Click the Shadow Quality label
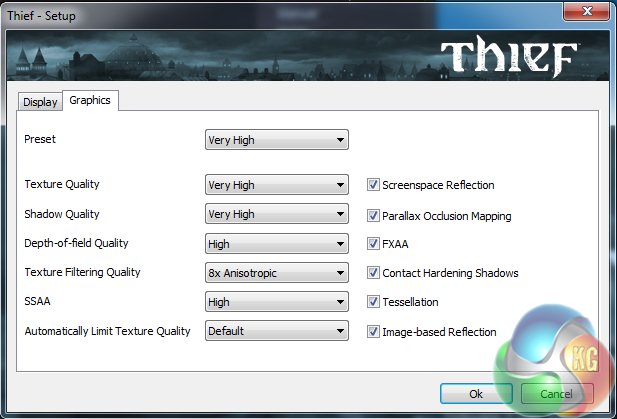 62,214
